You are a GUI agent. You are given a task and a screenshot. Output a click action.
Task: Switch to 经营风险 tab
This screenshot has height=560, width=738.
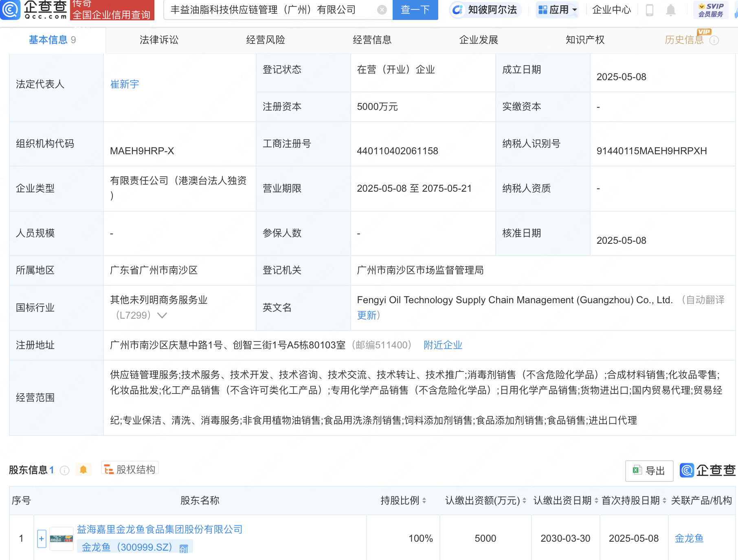266,40
